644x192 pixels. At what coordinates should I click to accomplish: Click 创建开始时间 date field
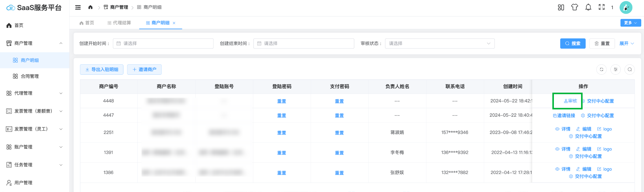click(x=163, y=44)
